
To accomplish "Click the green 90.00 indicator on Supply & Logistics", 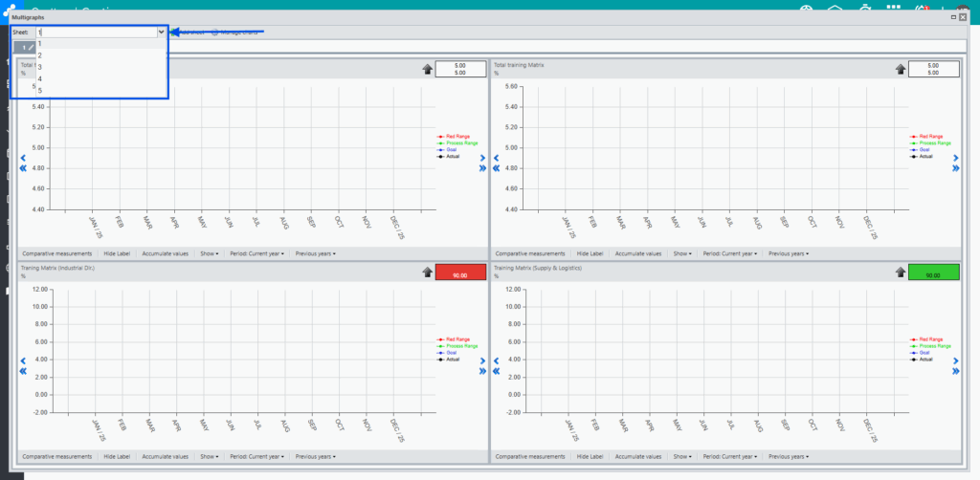I will point(934,273).
